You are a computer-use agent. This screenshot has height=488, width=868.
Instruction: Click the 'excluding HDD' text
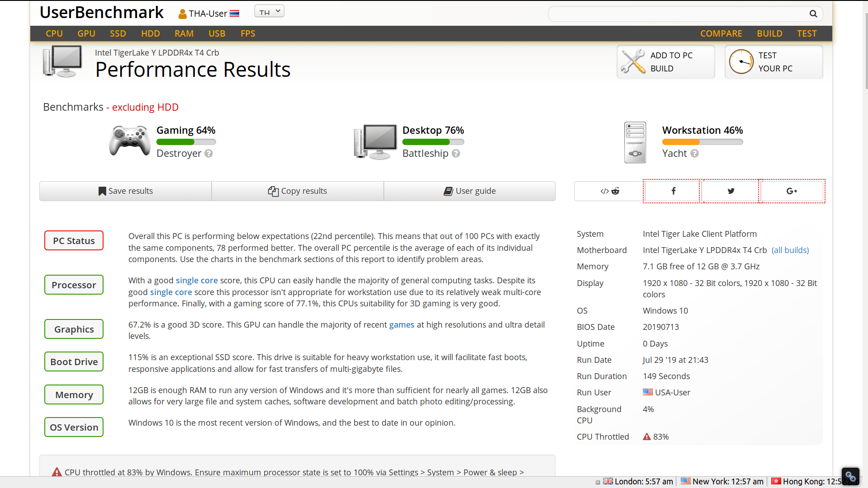tap(145, 107)
